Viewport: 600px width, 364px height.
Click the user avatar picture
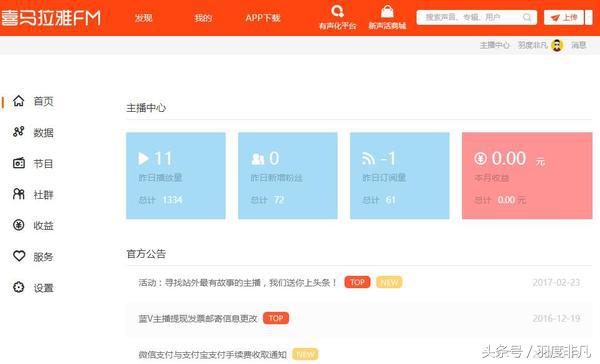coord(557,45)
